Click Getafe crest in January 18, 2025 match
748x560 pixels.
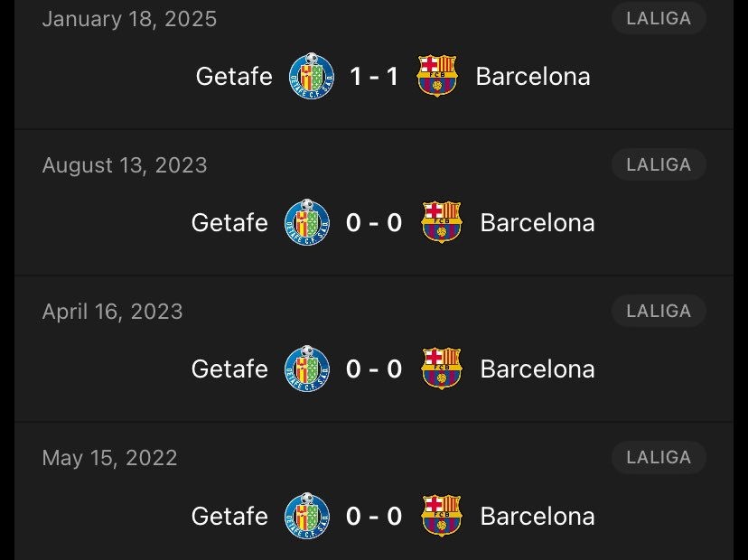[311, 76]
